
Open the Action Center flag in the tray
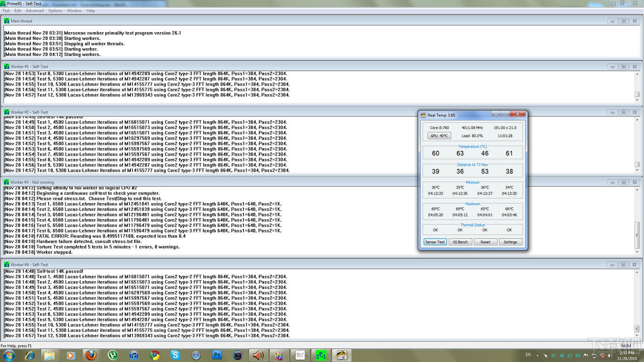(x=586, y=355)
